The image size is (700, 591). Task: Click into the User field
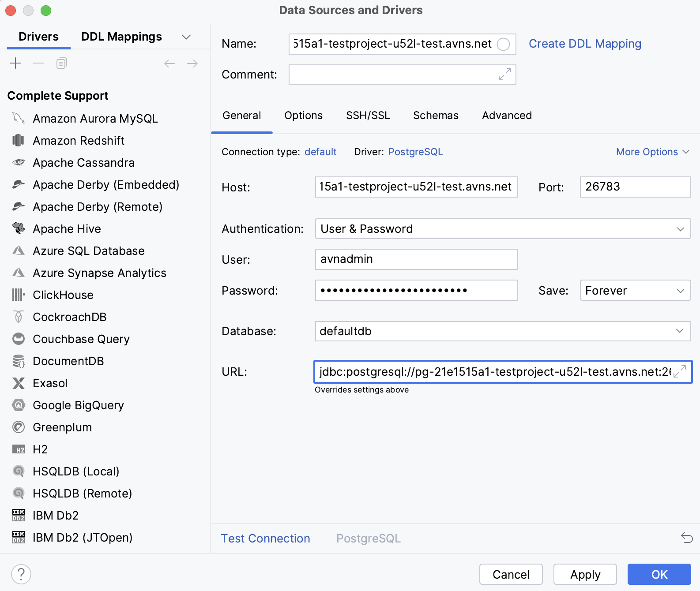pos(416,259)
